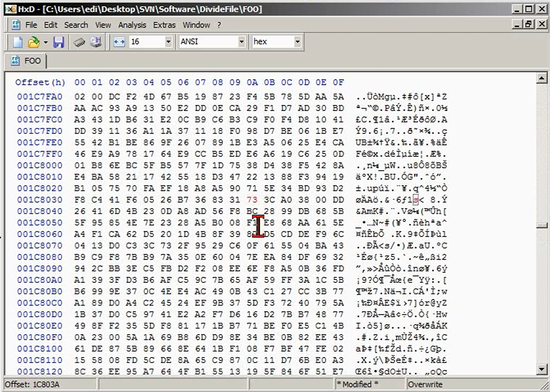Viewport: 550px width, 392px height.
Task: Click last byte DD in row 001C8030
Action: (338, 200)
